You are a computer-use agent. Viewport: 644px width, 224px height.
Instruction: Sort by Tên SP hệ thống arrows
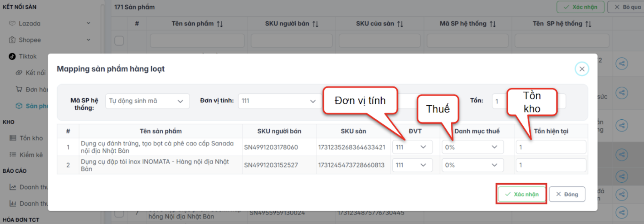click(588, 24)
